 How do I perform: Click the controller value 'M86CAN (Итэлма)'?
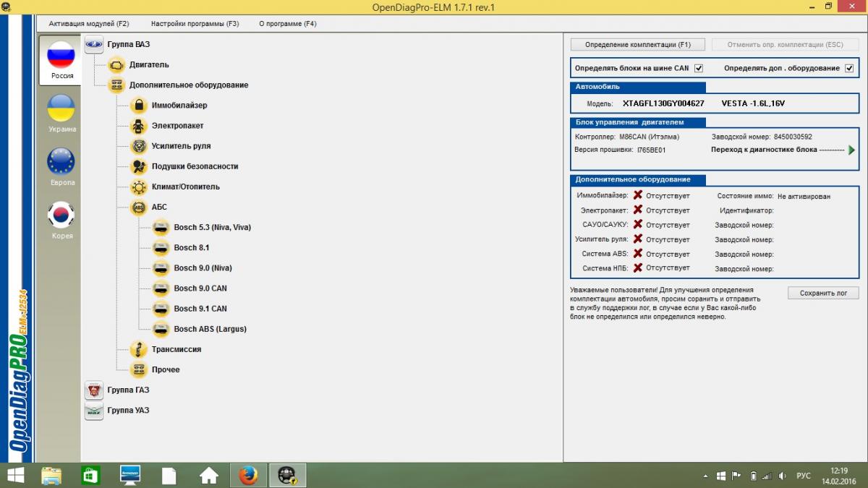pyautogui.click(x=650, y=137)
